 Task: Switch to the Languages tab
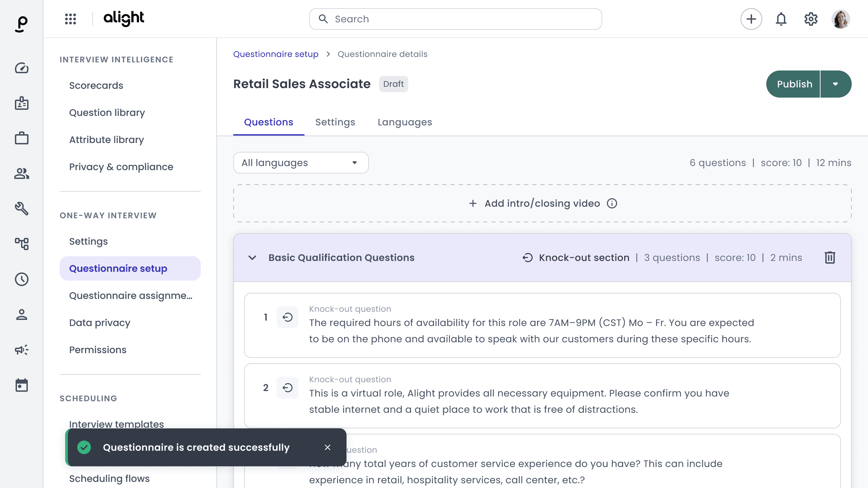[405, 122]
